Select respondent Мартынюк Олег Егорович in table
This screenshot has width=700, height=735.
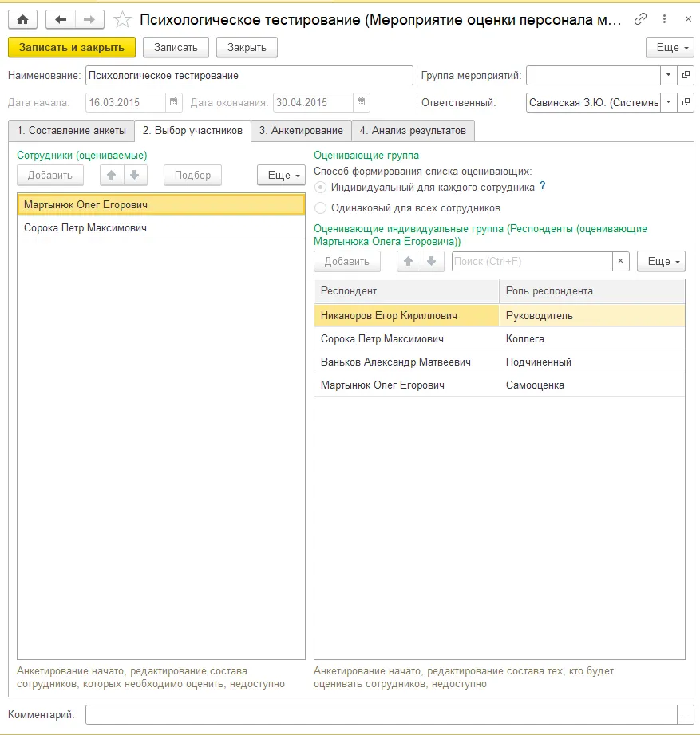406,385
